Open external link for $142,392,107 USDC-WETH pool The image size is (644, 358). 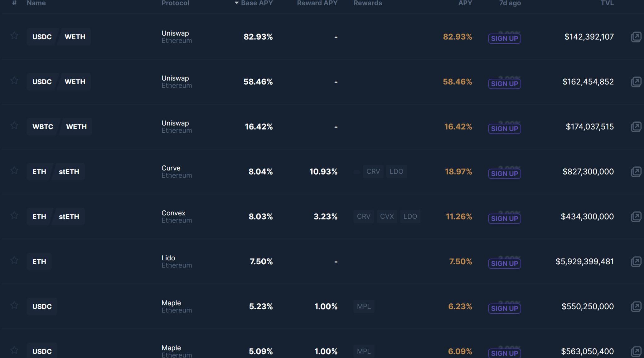pos(636,37)
